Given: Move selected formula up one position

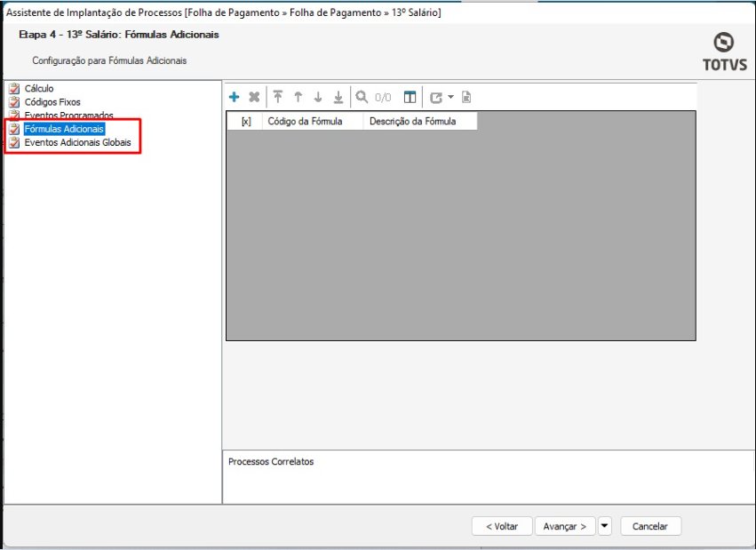Looking at the screenshot, I should (298, 97).
